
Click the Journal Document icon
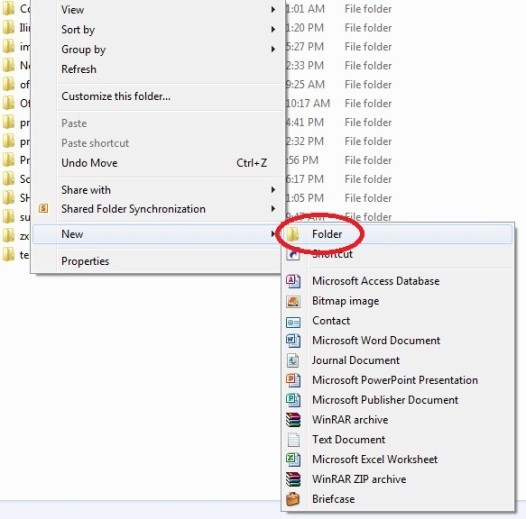(293, 360)
